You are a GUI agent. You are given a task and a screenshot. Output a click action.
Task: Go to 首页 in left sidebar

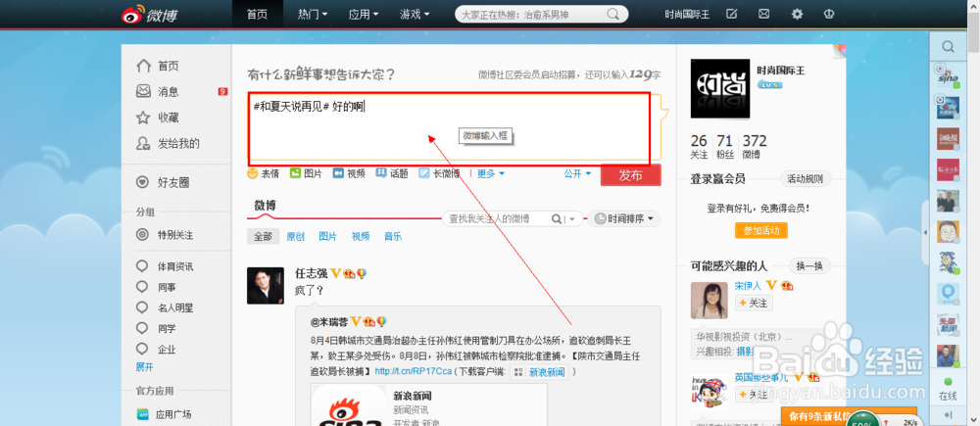point(158,66)
